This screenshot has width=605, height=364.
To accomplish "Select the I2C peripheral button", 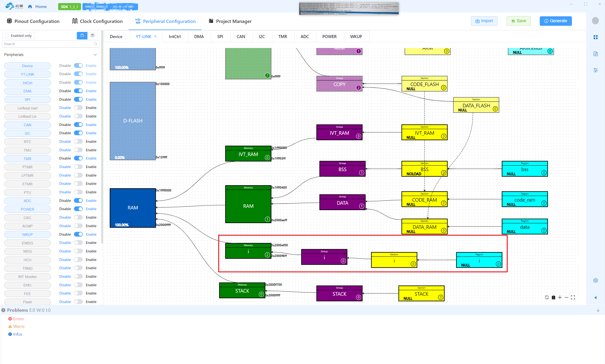I will (27, 134).
